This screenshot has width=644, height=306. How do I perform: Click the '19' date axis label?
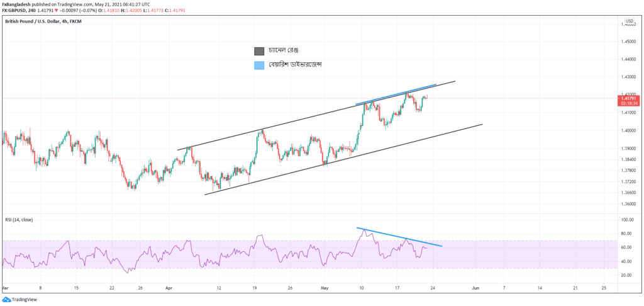254,288
